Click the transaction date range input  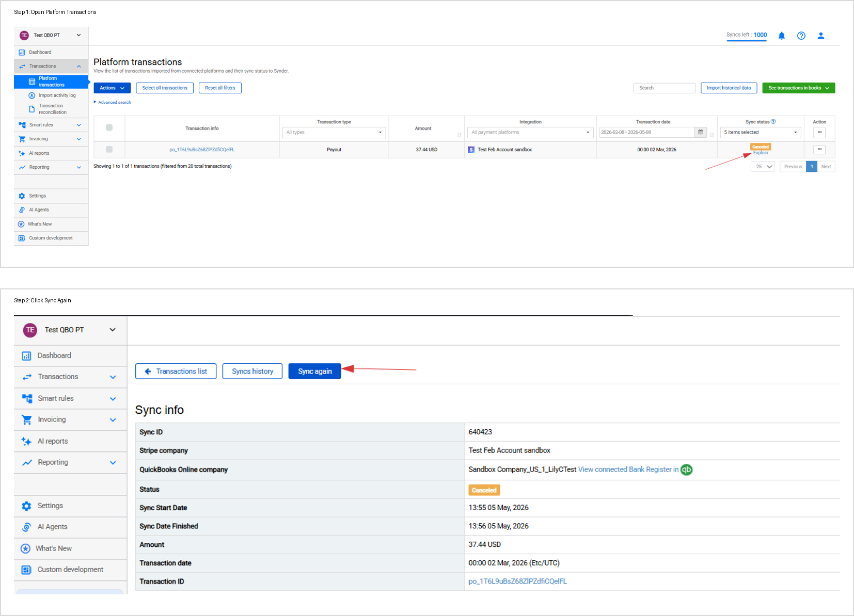pyautogui.click(x=646, y=133)
